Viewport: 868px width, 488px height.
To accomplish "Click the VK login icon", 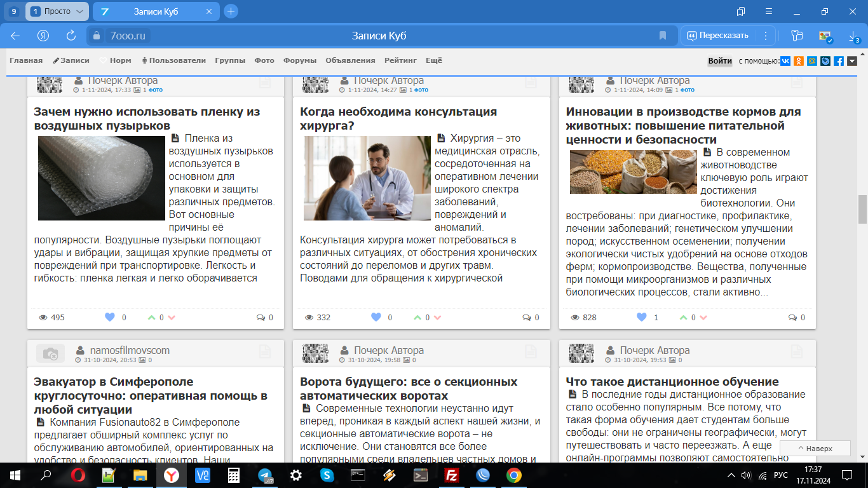I will click(785, 61).
